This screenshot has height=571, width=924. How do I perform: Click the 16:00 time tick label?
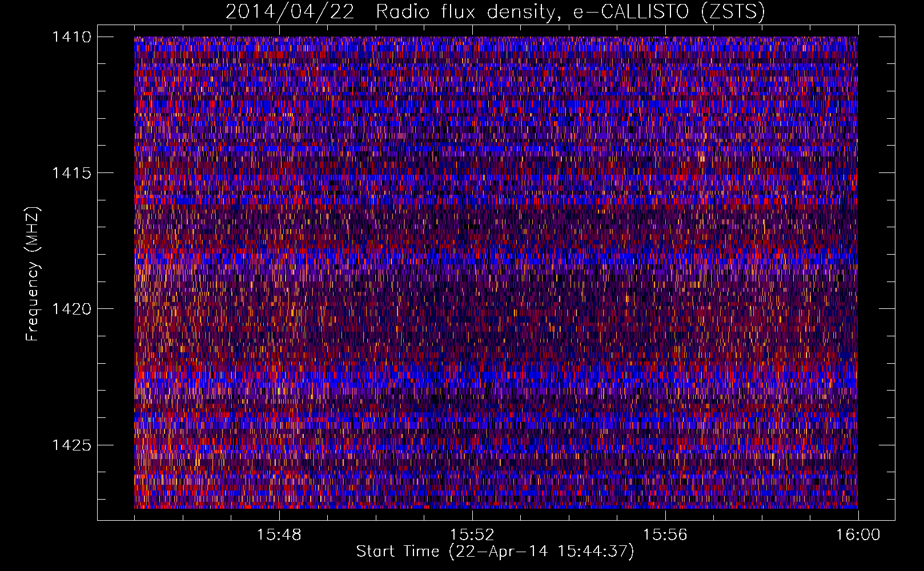coord(858,535)
